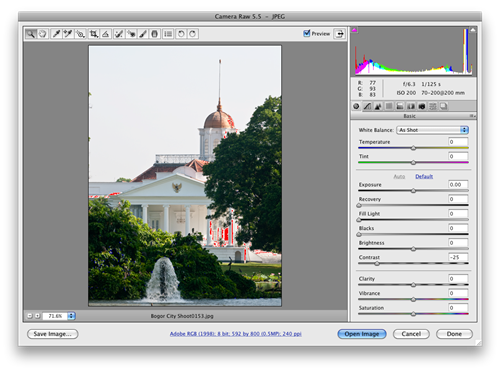Select the Crop tool
Screen dimensions: 500x371
(x=94, y=34)
